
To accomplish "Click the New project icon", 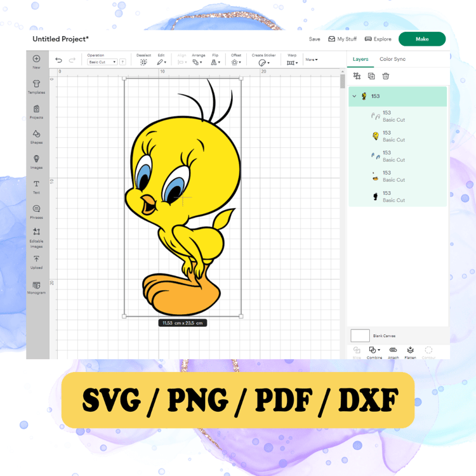I will [36, 59].
